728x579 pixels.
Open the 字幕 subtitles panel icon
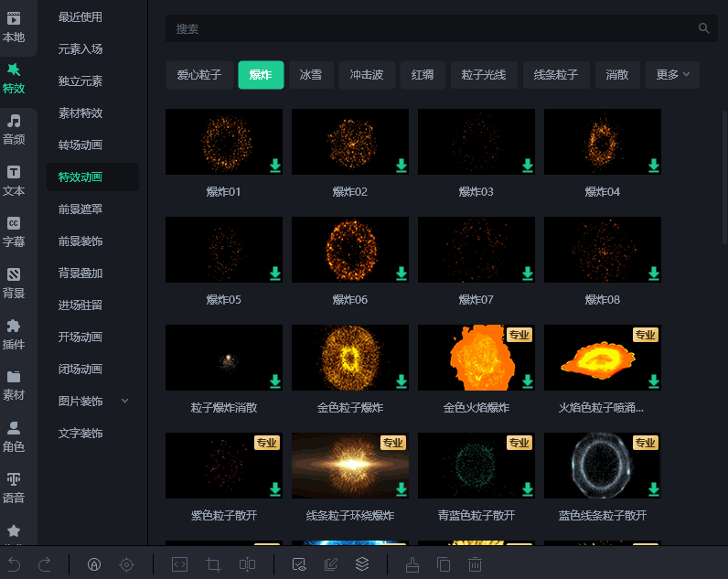(14, 231)
